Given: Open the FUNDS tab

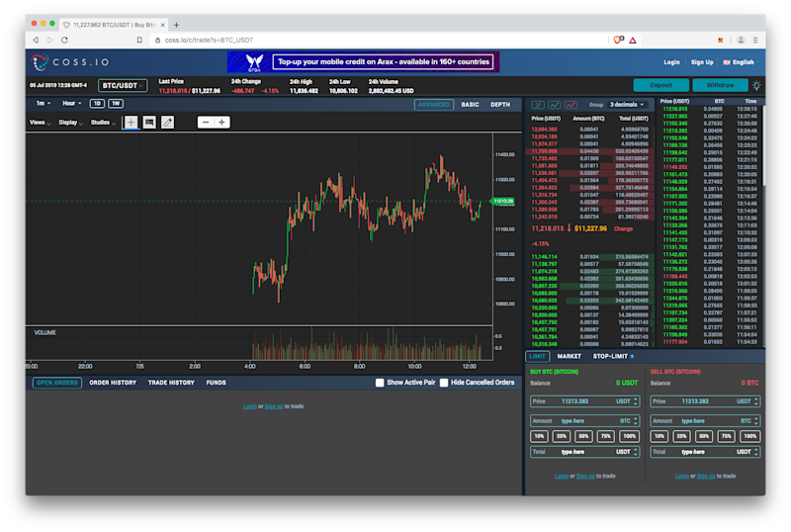Looking at the screenshot, I should coord(216,383).
